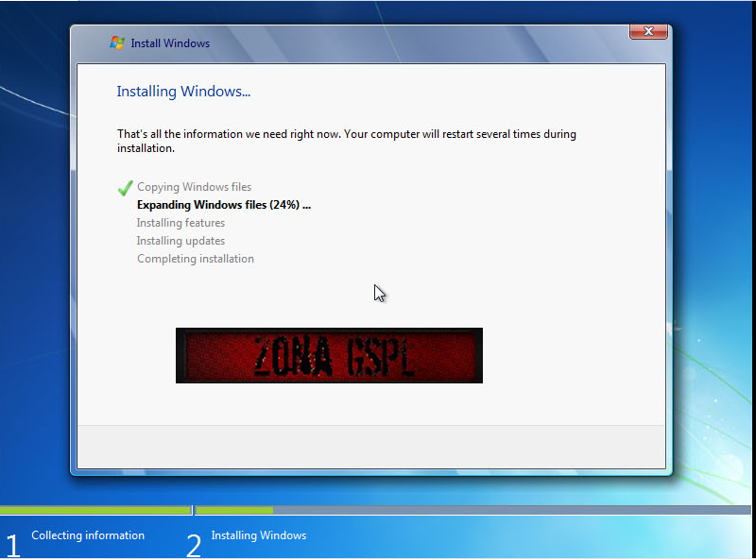Image resolution: width=756 pixels, height=560 pixels.
Task: Select the "Installing Windows..." heading
Action: [183, 92]
